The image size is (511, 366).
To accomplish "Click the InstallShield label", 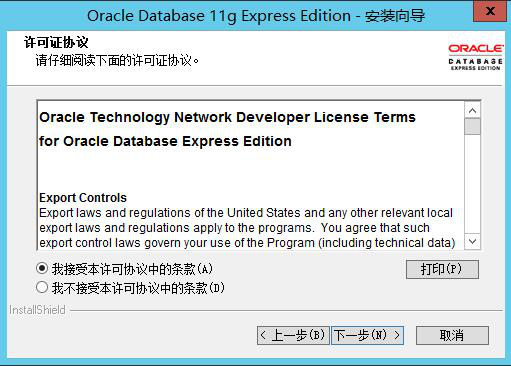I will click(37, 310).
